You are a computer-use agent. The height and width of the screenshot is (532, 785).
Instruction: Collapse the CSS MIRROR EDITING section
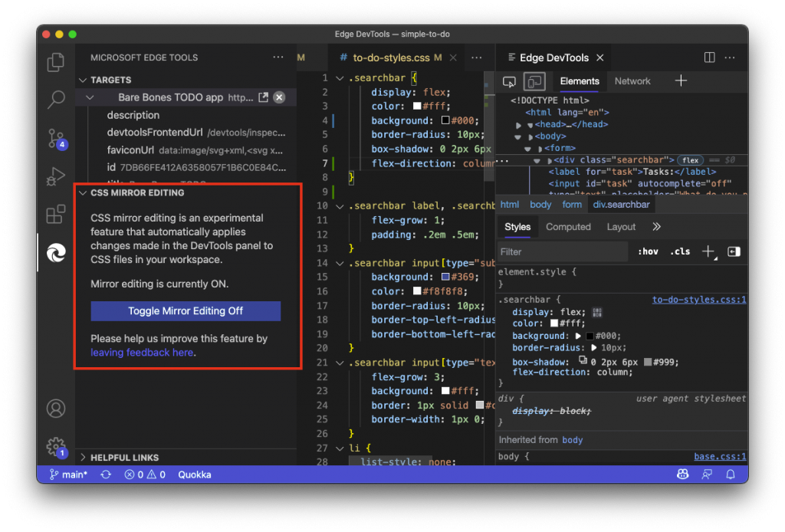pyautogui.click(x=83, y=192)
